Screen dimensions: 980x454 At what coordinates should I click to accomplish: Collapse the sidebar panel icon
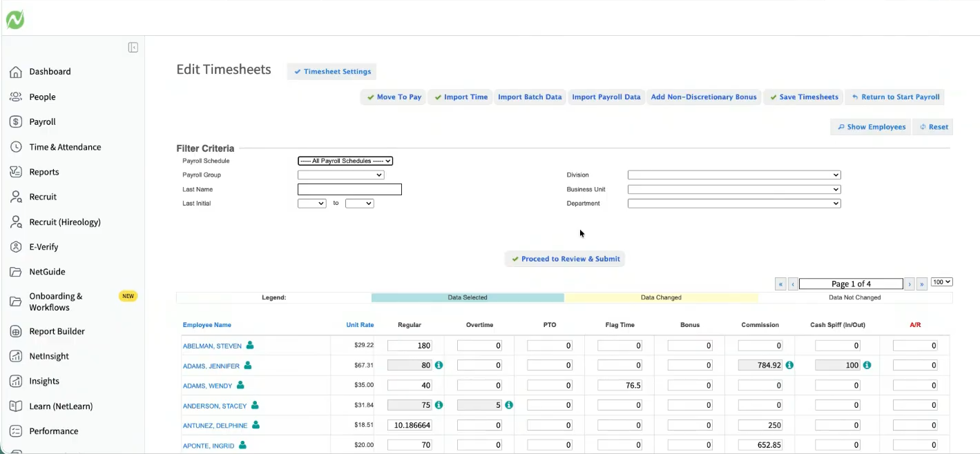pos(133,48)
